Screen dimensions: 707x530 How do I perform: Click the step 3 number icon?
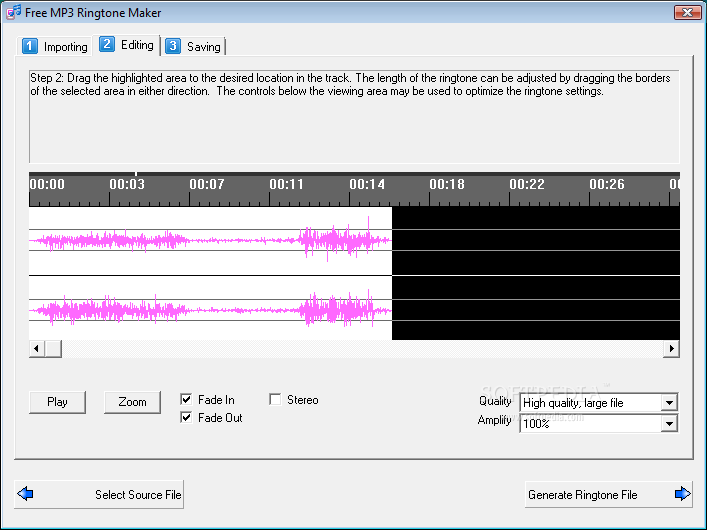coord(173,46)
